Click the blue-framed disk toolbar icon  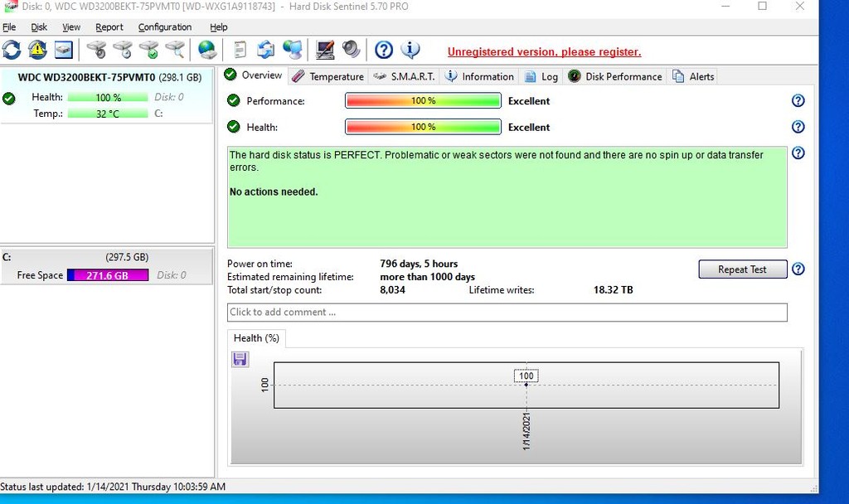click(x=63, y=50)
